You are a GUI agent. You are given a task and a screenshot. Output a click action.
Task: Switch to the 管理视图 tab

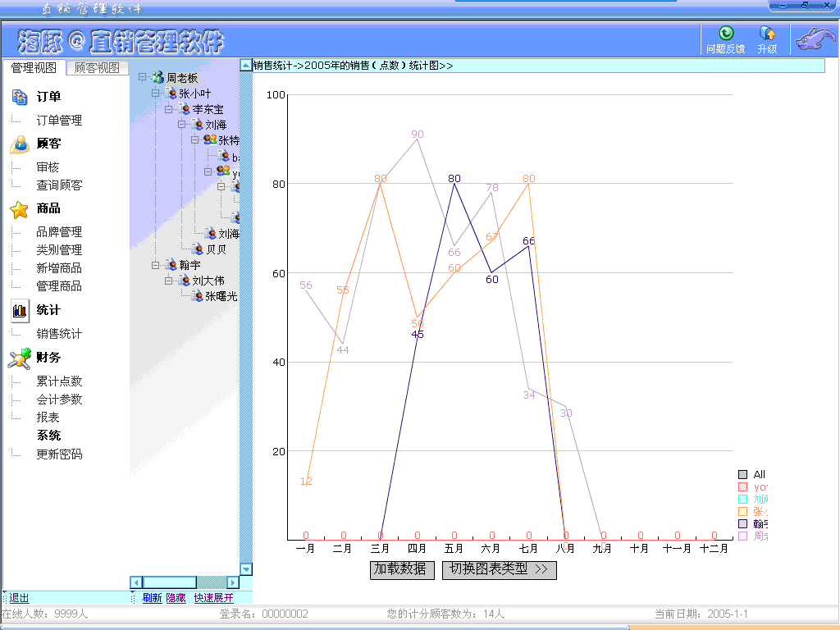[34, 68]
